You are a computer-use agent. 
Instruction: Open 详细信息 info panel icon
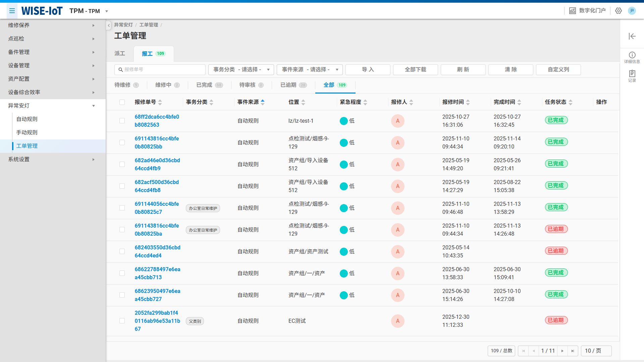(x=632, y=55)
